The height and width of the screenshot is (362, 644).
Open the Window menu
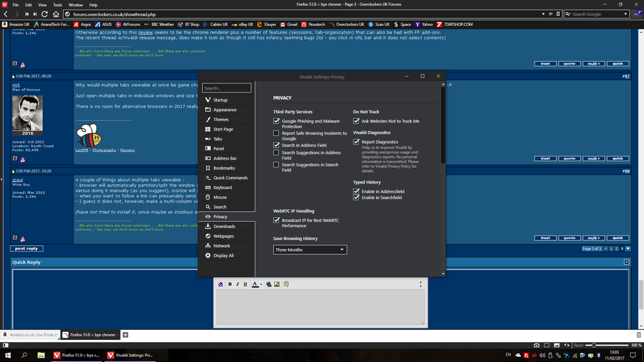[x=75, y=5]
